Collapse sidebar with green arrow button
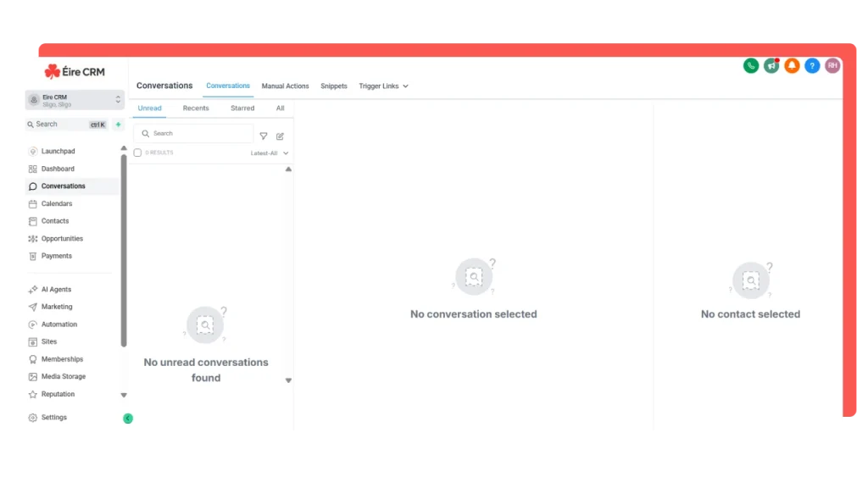This screenshot has height=488, width=868. point(128,419)
